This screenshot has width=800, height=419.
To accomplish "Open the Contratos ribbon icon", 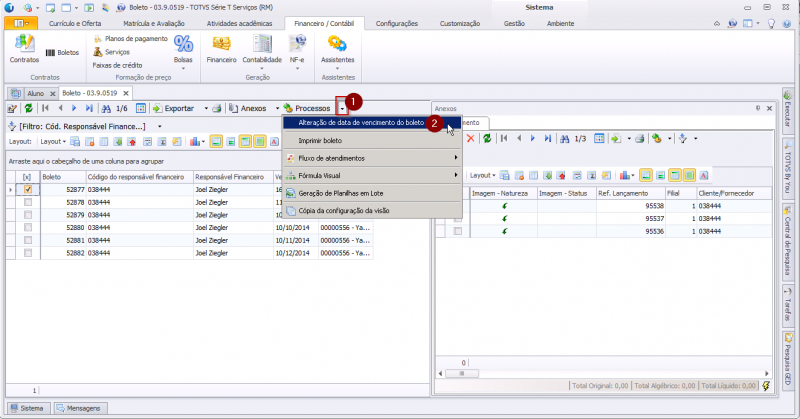I will [x=24, y=47].
